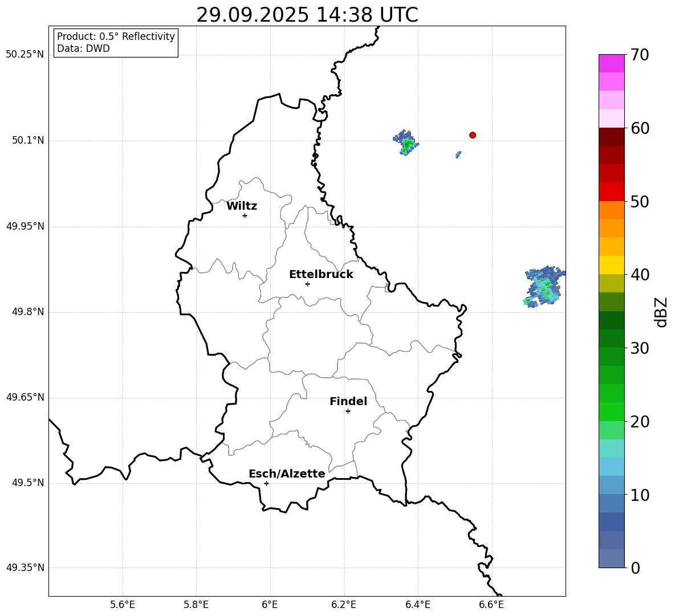This screenshot has height=616, width=675.
Task: Click the 49.95°N latitude label
Action: point(25,226)
